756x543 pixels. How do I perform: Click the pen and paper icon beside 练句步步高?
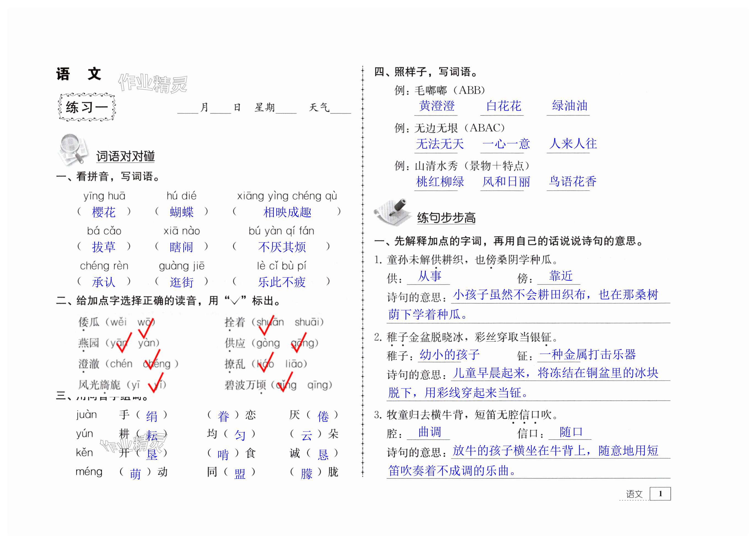[x=393, y=213]
